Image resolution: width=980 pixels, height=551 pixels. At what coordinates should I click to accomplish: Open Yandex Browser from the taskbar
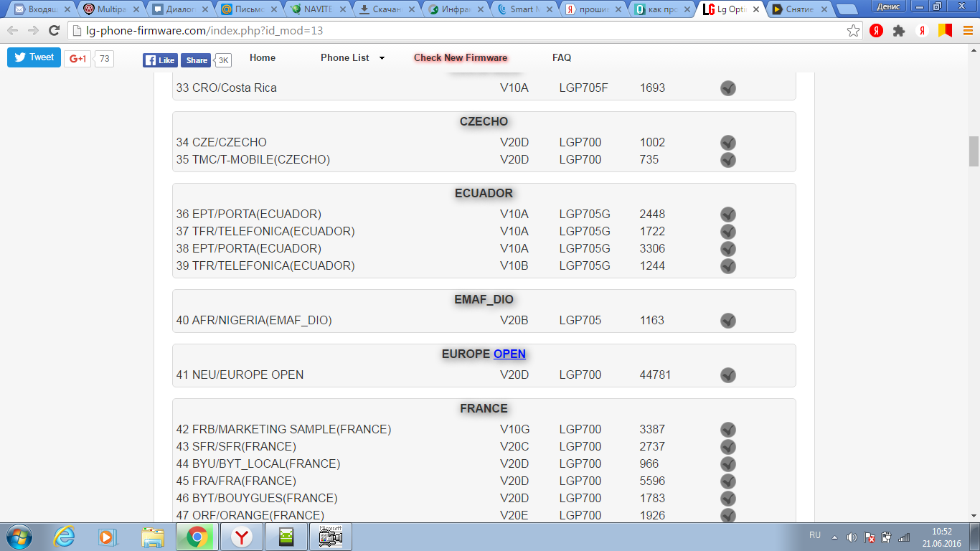point(242,537)
